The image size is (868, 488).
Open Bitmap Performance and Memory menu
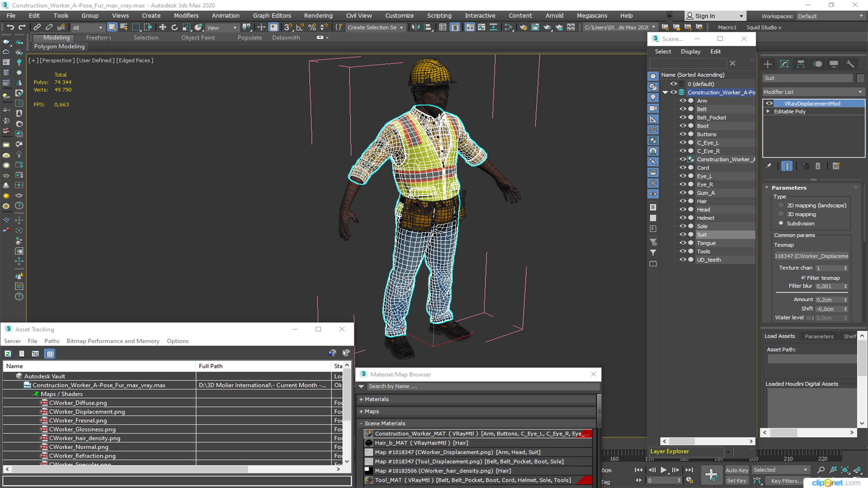pos(113,341)
